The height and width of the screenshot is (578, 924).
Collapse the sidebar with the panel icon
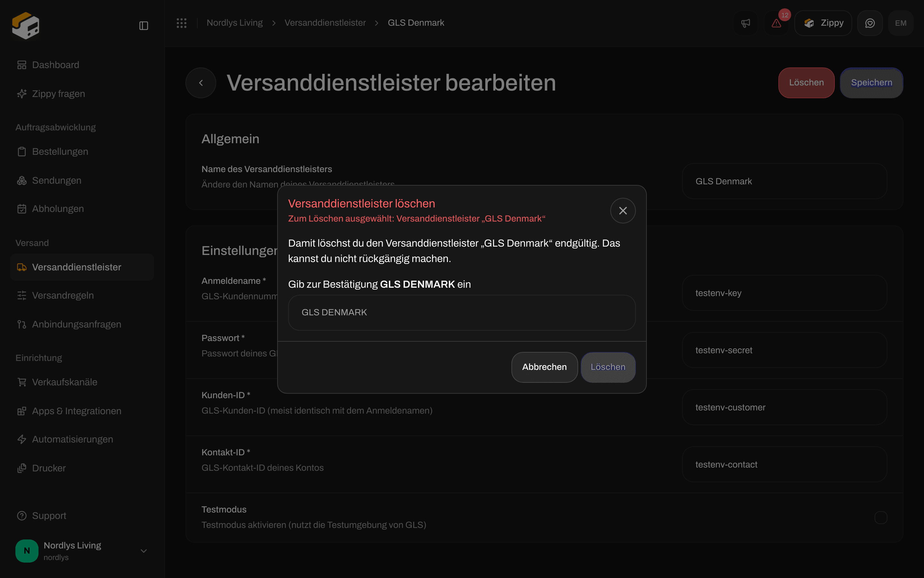pos(143,26)
